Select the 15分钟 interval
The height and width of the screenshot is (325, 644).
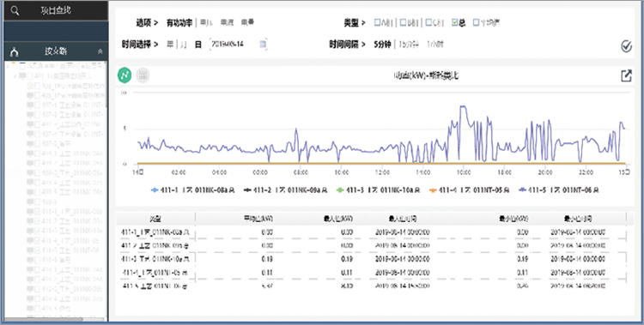tap(409, 44)
